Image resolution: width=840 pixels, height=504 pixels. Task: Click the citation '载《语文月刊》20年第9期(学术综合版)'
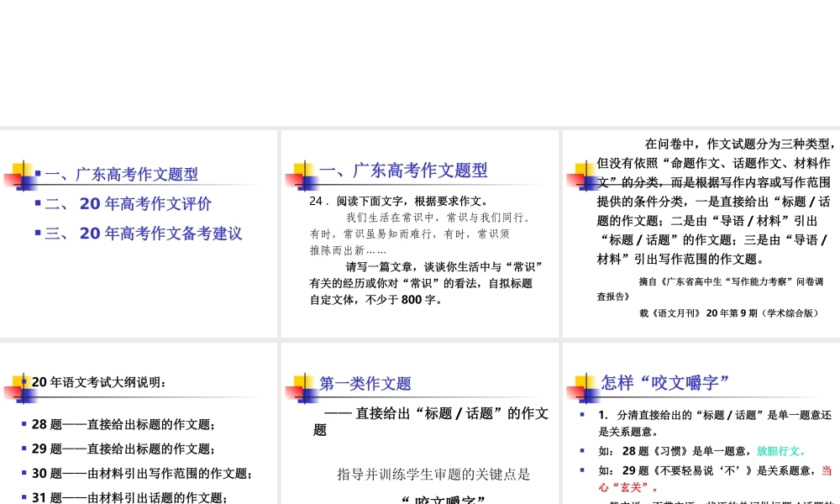(x=729, y=312)
